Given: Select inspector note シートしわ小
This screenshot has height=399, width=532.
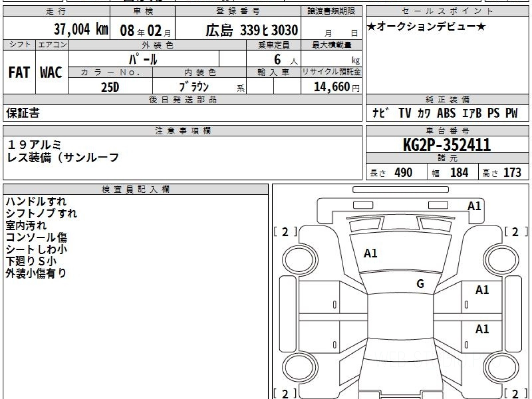Looking at the screenshot, I should [x=36, y=249].
